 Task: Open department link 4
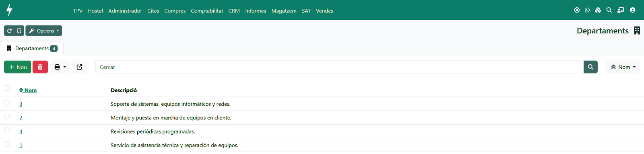[21, 131]
